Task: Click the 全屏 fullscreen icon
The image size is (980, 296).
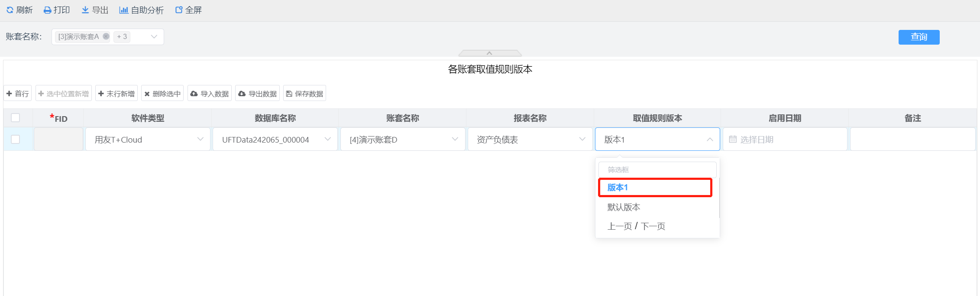Action: (179, 10)
